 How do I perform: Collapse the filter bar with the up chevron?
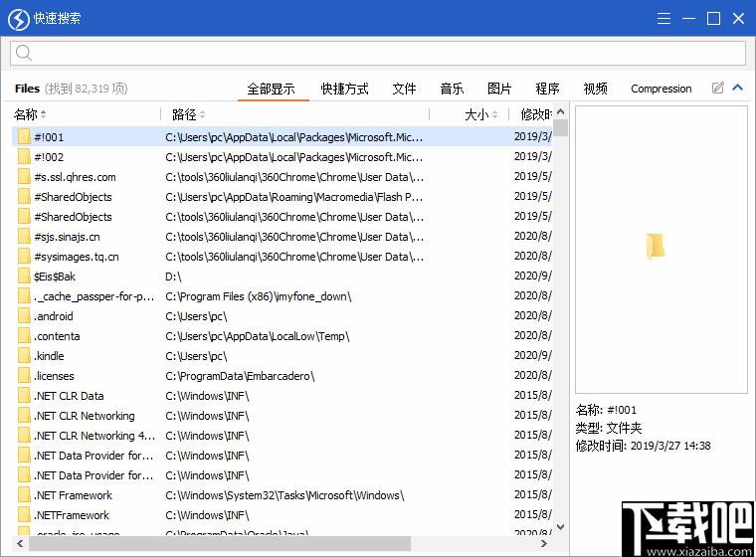coord(737,89)
